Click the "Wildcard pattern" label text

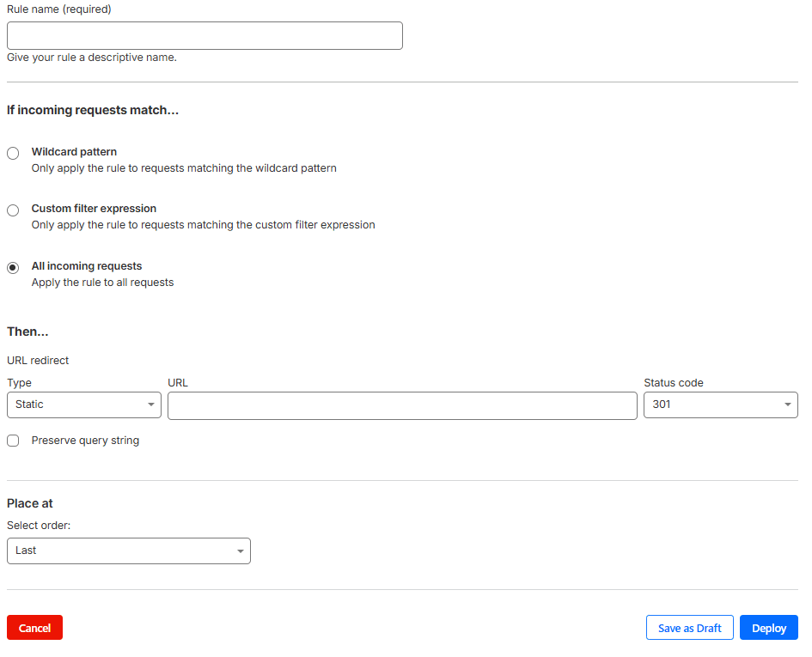tap(74, 151)
